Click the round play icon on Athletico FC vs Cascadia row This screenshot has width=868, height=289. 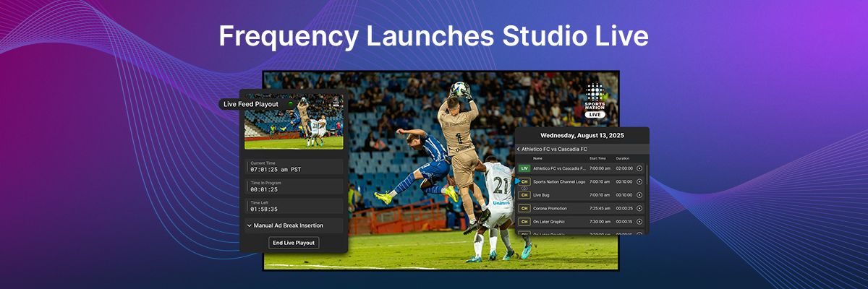(x=639, y=168)
